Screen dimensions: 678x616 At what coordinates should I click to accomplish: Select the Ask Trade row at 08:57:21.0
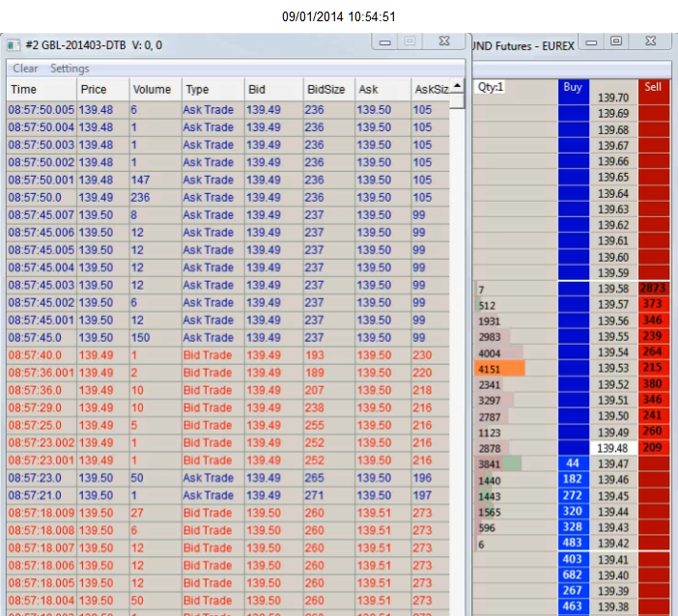(x=228, y=495)
